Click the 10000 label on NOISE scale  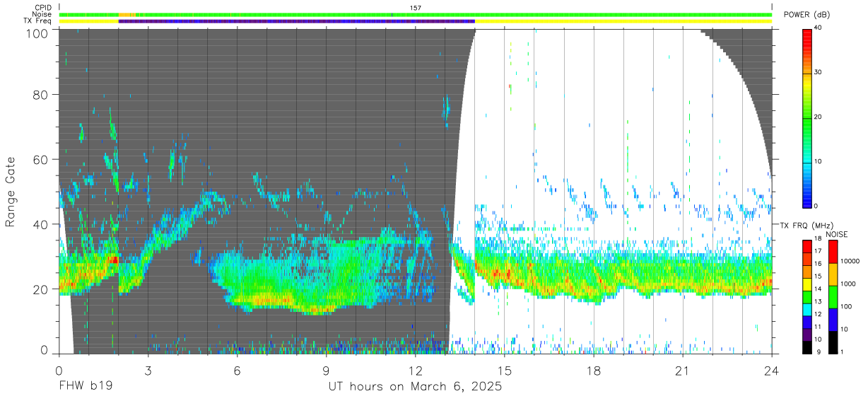tap(850, 261)
